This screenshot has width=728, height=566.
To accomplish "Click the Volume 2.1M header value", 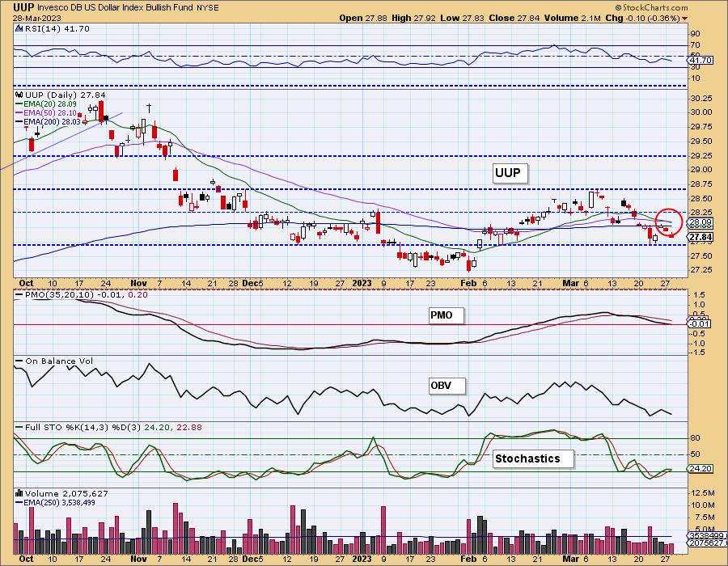I will [x=573, y=18].
